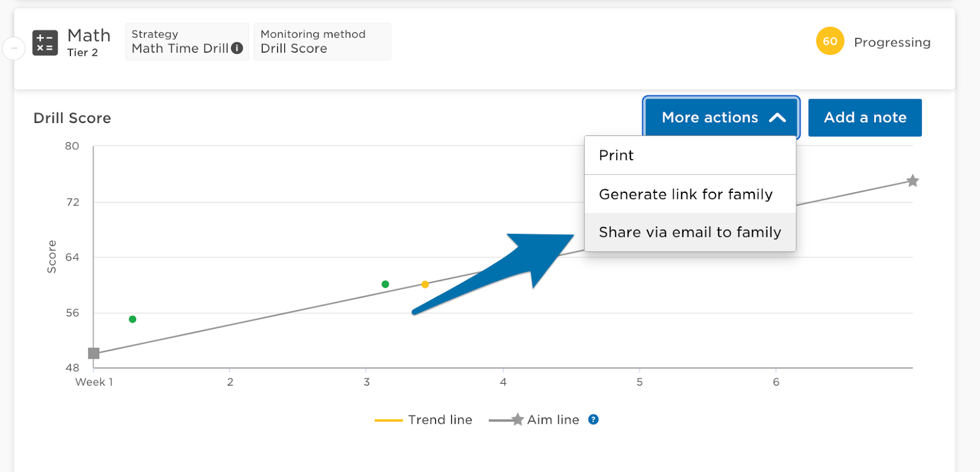Click the yellow Trend line color swatch
This screenshot has height=472, width=980.
click(388, 420)
